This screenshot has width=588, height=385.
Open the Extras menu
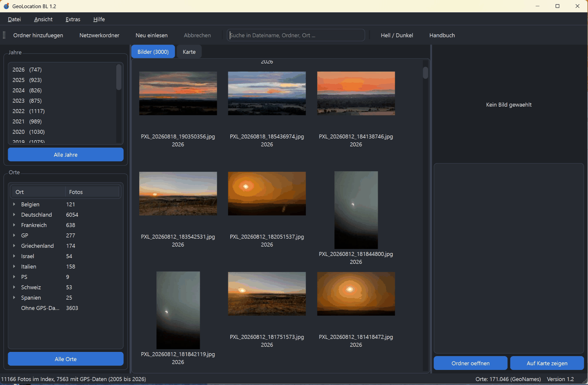click(x=73, y=19)
